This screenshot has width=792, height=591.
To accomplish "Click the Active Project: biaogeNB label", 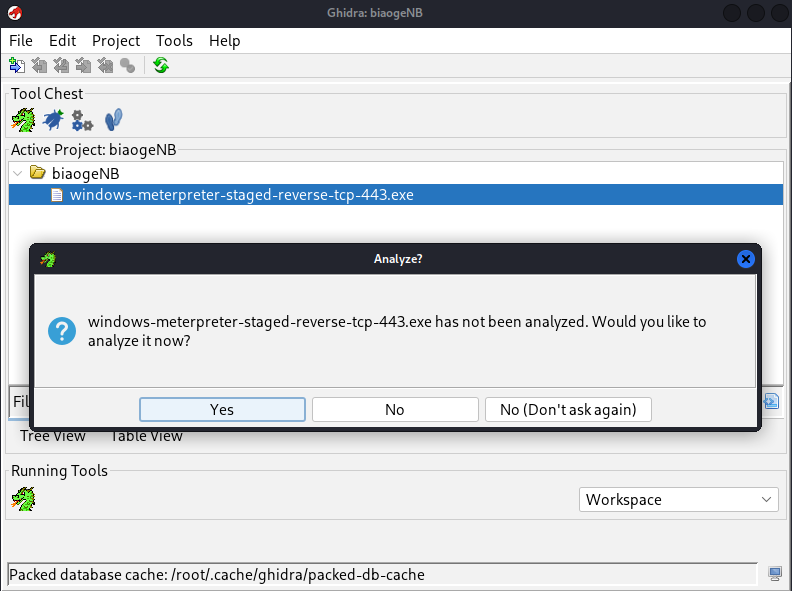I will tap(93, 150).
